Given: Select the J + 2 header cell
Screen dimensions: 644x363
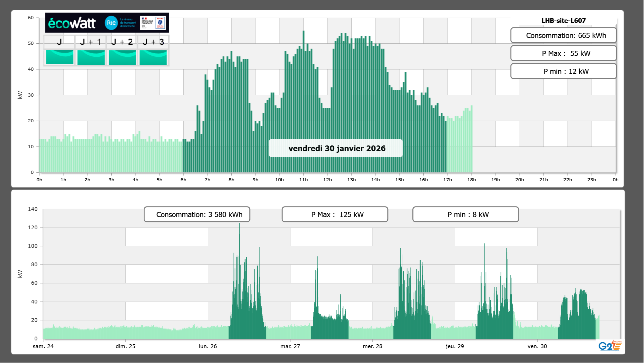Looking at the screenshot, I should (122, 42).
